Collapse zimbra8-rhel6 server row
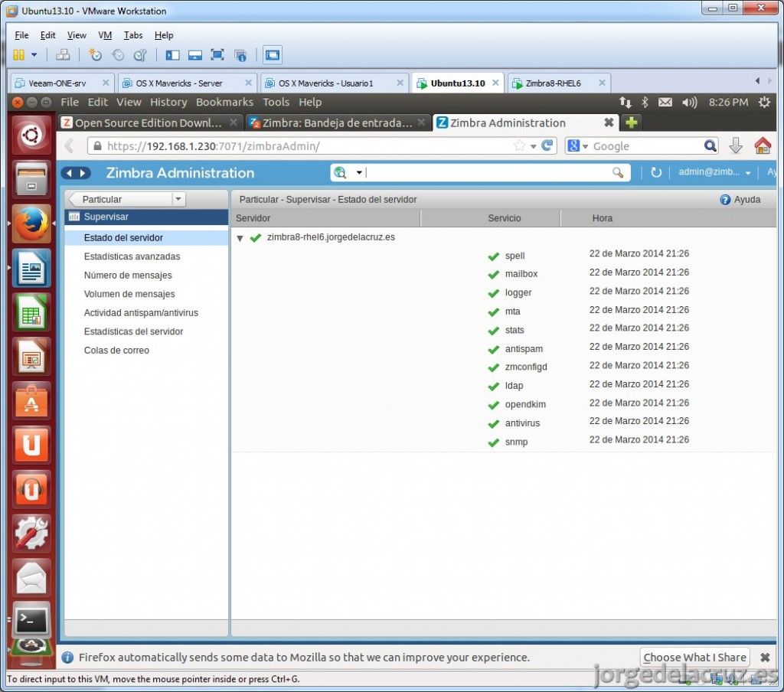 (x=240, y=239)
